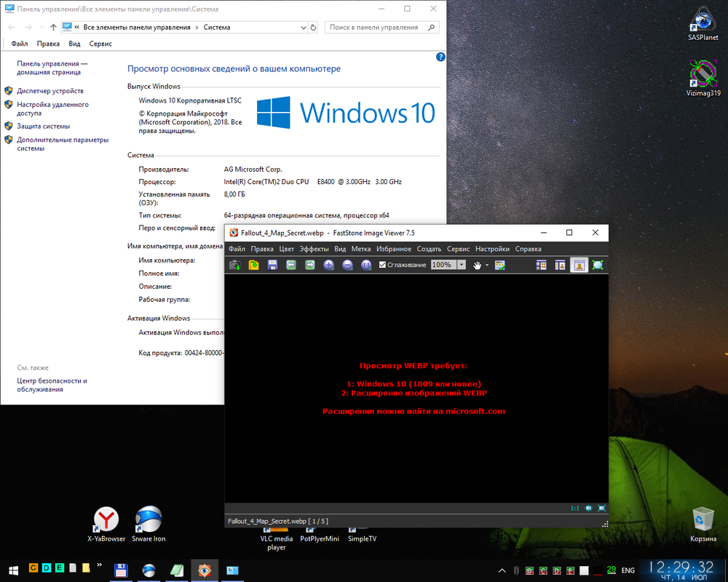Open drive C shortcut in taskbar
Image resolution: width=728 pixels, height=582 pixels.
33,567
